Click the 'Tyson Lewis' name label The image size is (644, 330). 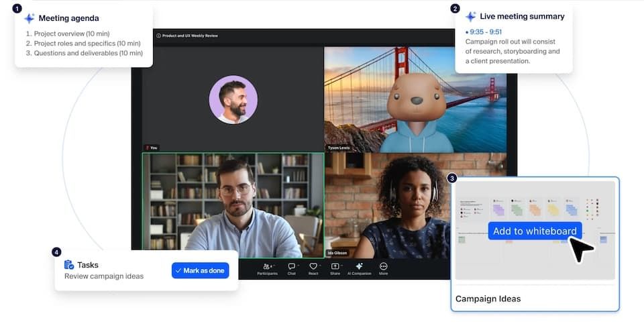pos(338,148)
